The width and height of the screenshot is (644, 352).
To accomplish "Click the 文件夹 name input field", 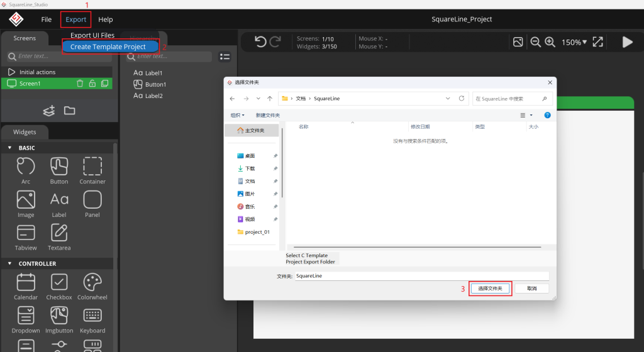I will (421, 276).
